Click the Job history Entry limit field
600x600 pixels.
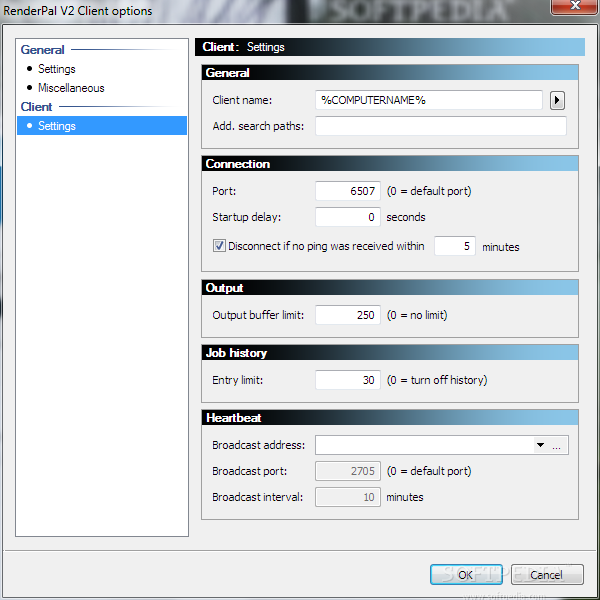click(x=348, y=380)
